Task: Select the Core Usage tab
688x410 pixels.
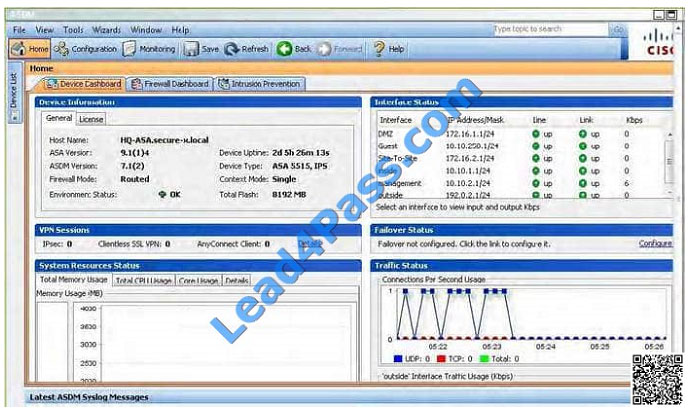Action: (x=198, y=281)
